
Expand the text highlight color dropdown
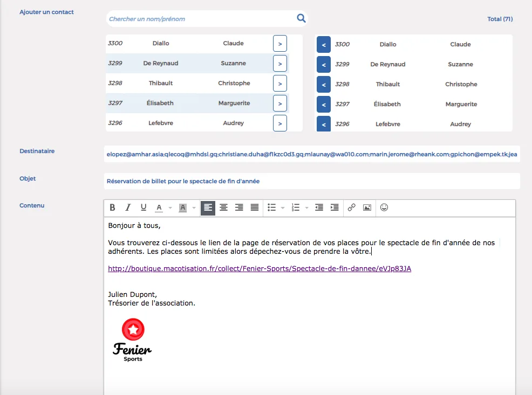click(194, 207)
